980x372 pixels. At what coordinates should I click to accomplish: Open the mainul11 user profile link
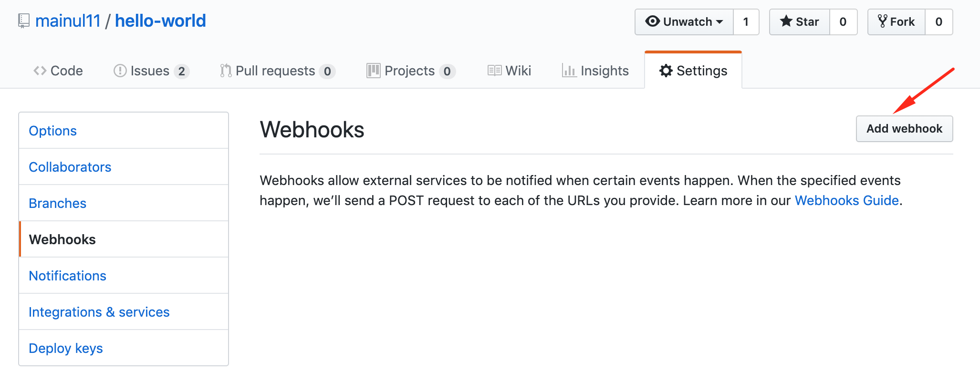point(68,21)
